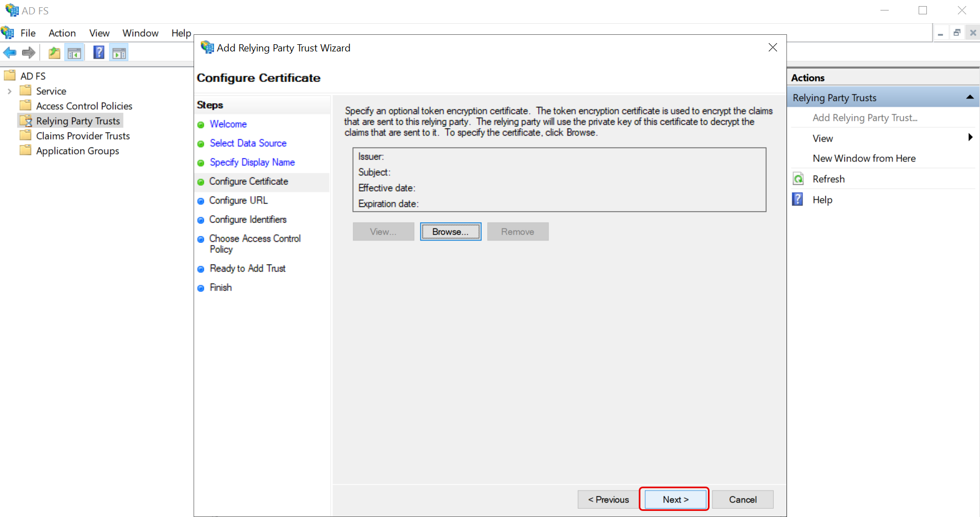Click the forward navigation arrow icon
This screenshot has height=517, width=980.
pyautogui.click(x=28, y=52)
